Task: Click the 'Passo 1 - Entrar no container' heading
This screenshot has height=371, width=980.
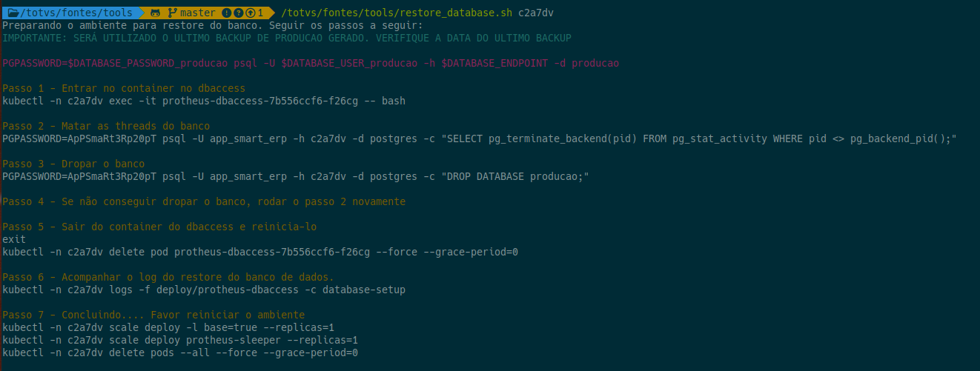Action: 124,89
